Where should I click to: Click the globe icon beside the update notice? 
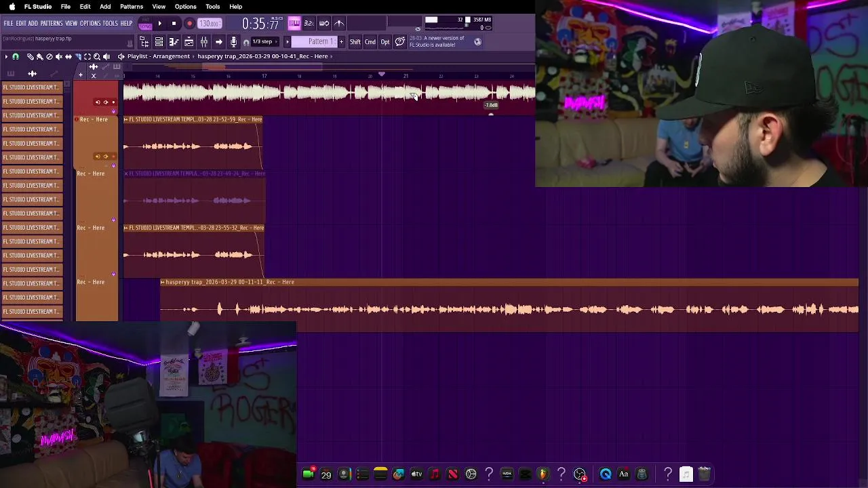click(477, 42)
